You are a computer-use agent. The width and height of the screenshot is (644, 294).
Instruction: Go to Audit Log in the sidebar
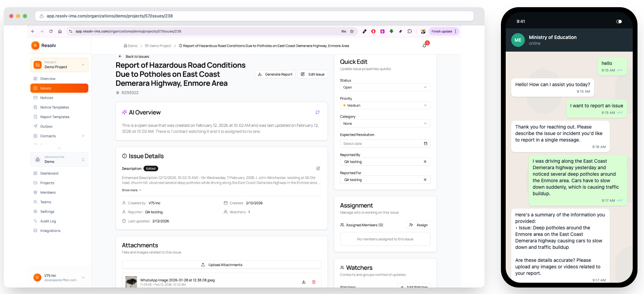[x=48, y=221]
